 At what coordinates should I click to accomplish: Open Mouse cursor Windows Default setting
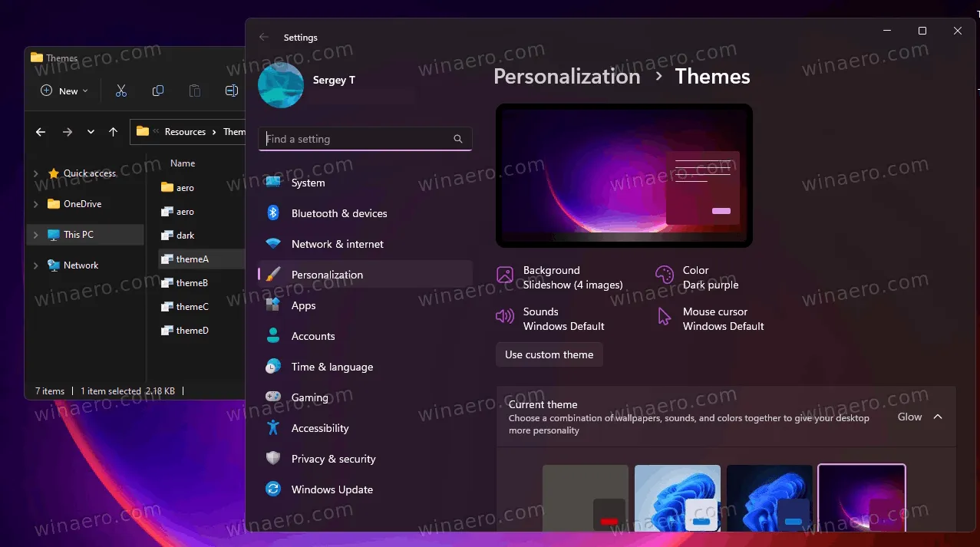[710, 319]
